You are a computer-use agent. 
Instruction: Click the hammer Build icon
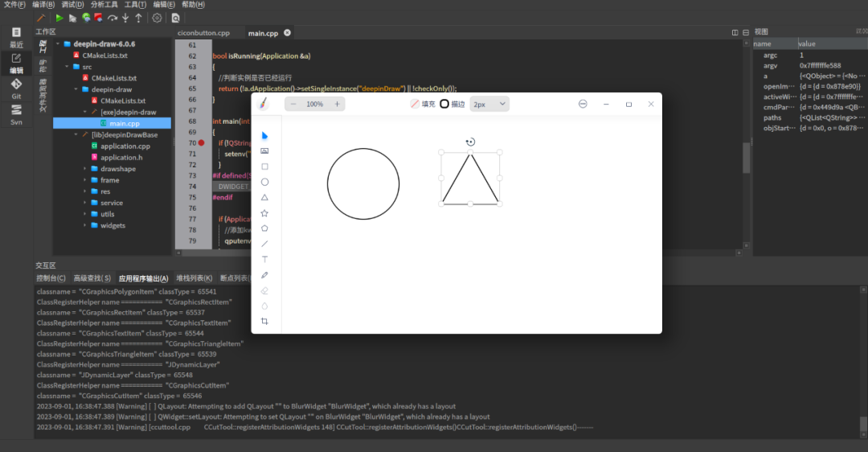coord(40,18)
